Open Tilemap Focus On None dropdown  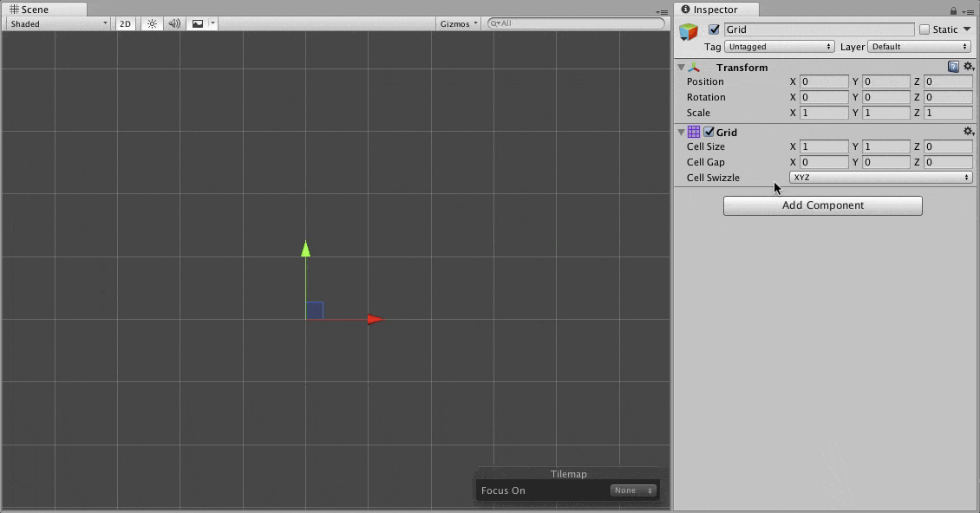tap(633, 490)
